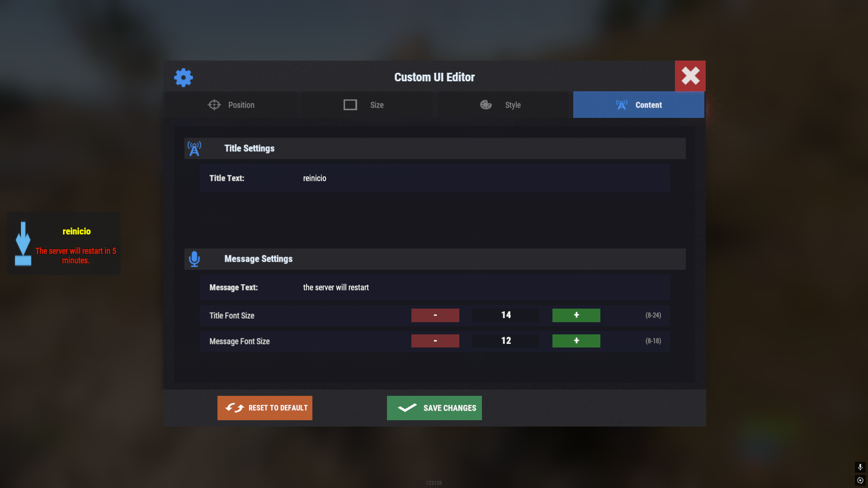The width and height of the screenshot is (868, 488).
Task: Click the Message Settings microphone icon
Action: (x=194, y=259)
